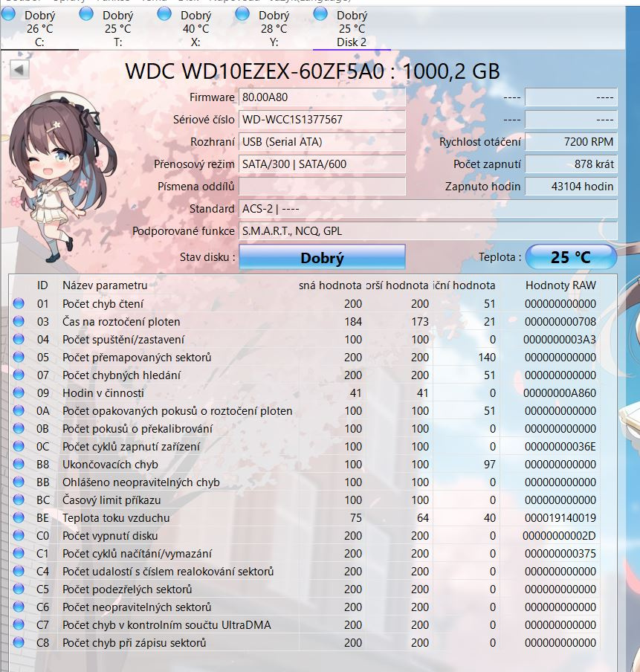Click the orb next to "Ukončovacích chyb" row
The image size is (640, 672).
click(x=20, y=465)
